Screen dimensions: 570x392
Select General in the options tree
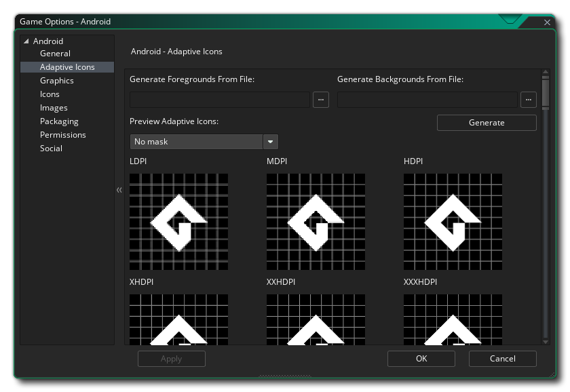coord(55,54)
